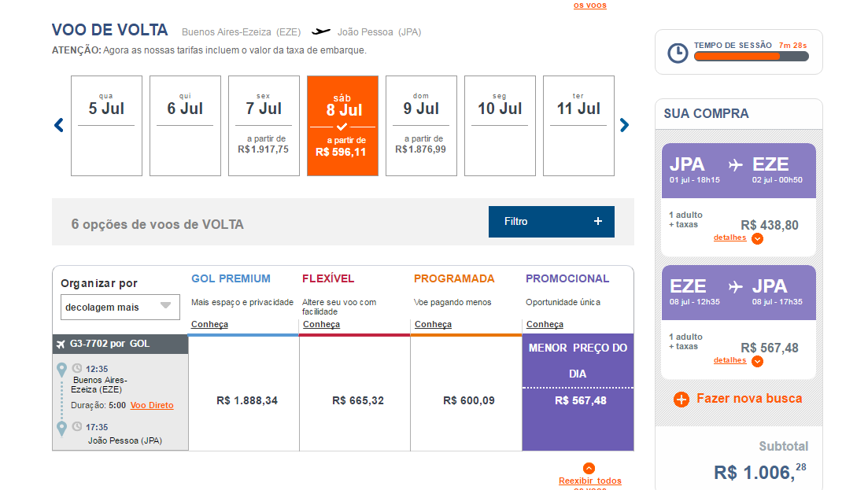Click the MENOR PREÇO DO DIA banner

[x=578, y=360]
